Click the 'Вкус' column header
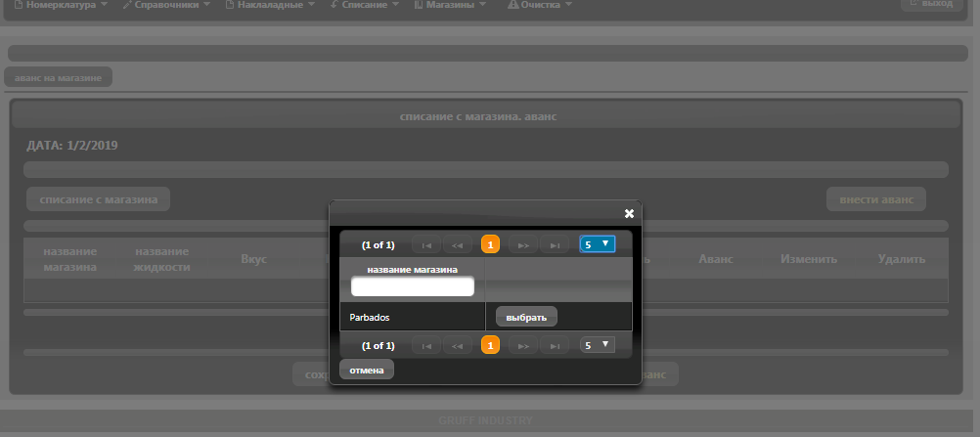This screenshot has width=980, height=437. click(x=253, y=258)
